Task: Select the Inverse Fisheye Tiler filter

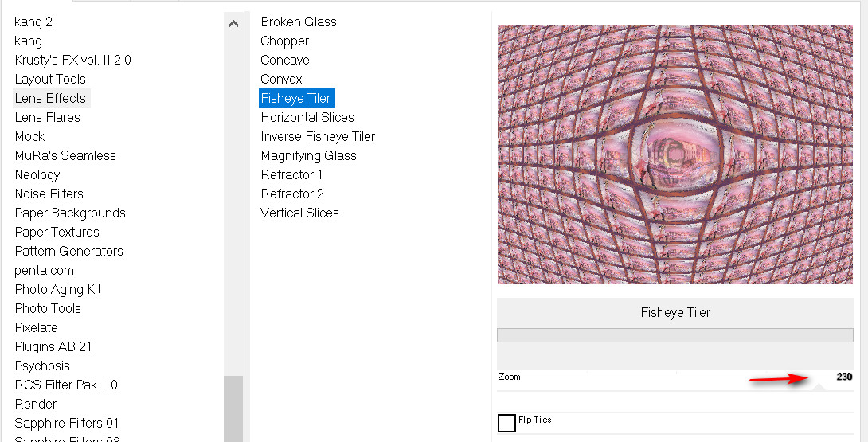Action: [318, 136]
